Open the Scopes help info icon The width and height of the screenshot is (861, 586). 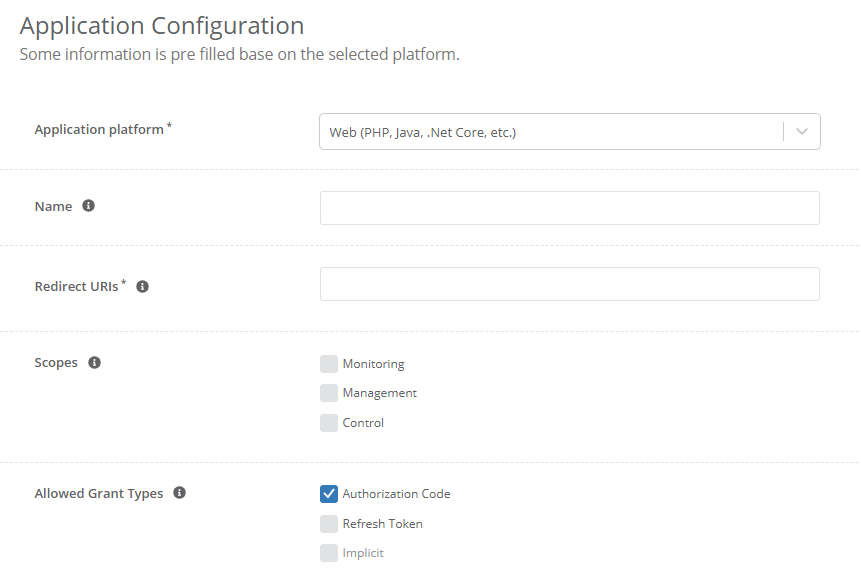click(95, 362)
